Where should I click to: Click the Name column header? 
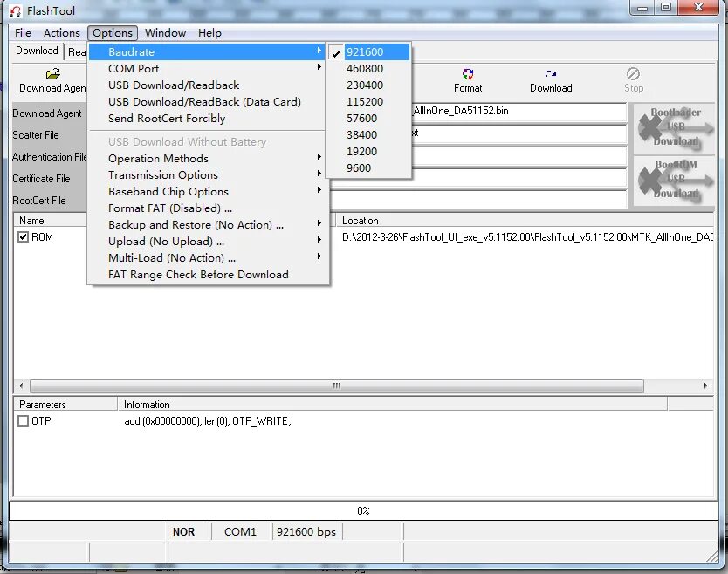[x=50, y=221]
